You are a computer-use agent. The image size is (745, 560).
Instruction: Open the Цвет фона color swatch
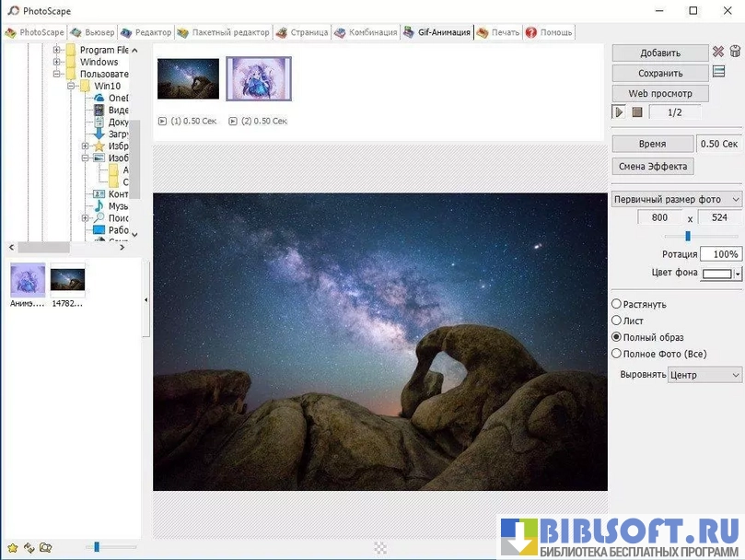(x=721, y=274)
